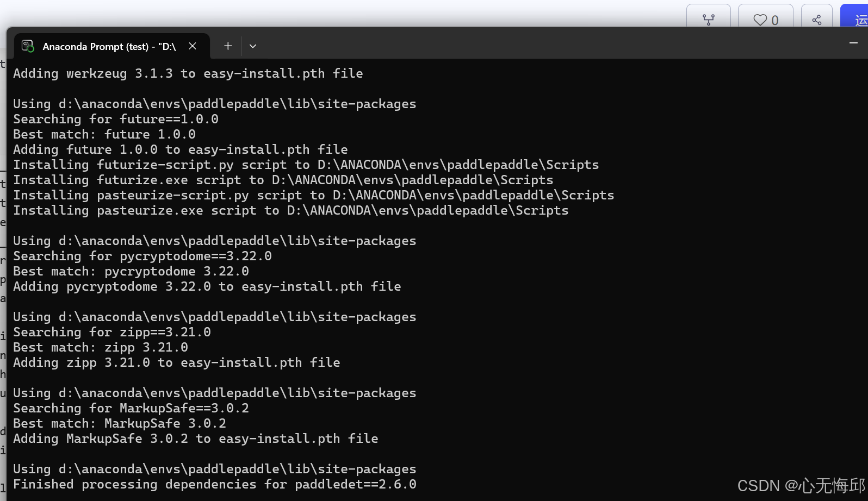Open a new tab with the plus icon

click(227, 46)
